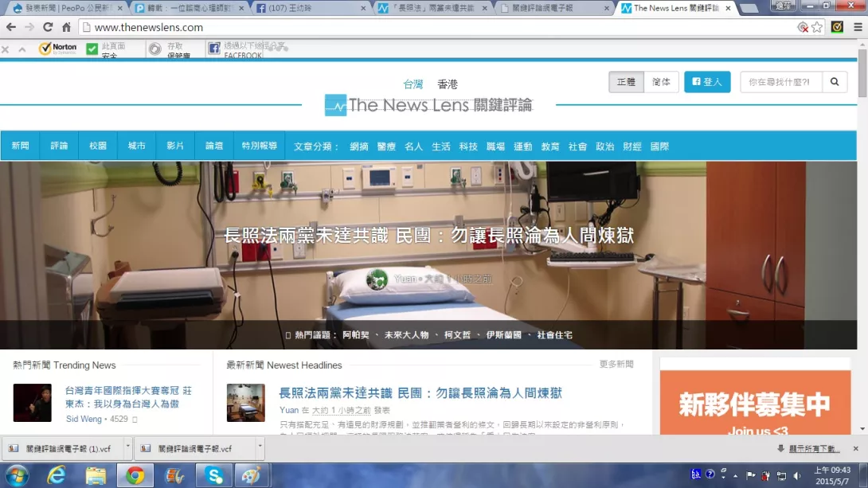Collapse the Norton toolbar with the caret
This screenshot has height=488, width=868.
click(22, 49)
